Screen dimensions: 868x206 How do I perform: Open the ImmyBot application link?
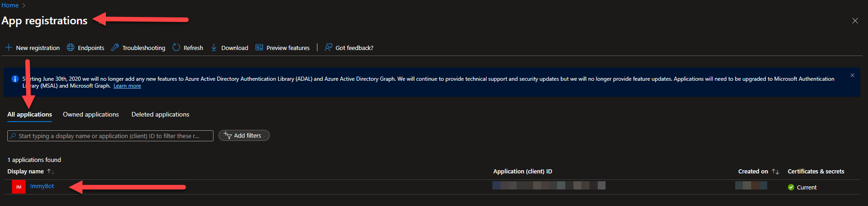tap(42, 186)
